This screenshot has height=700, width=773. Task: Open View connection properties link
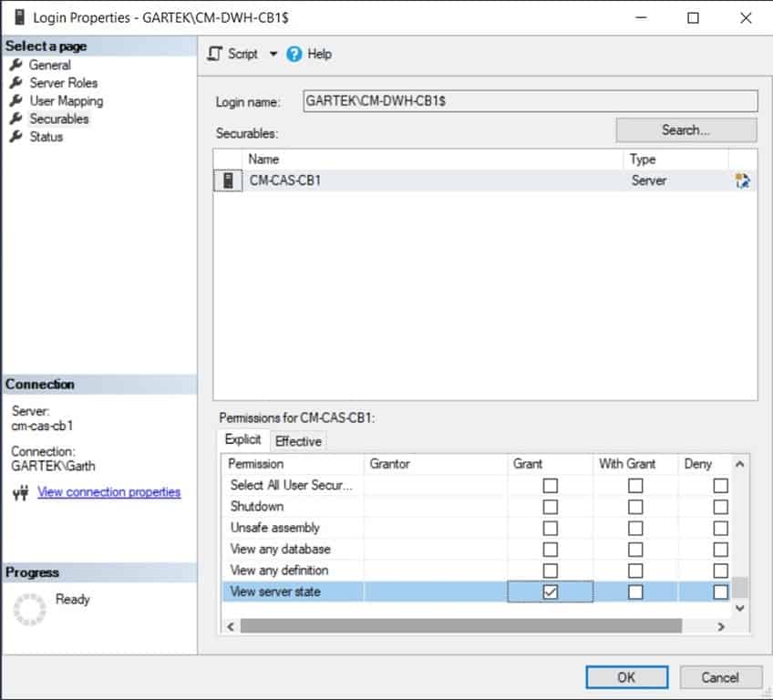109,492
